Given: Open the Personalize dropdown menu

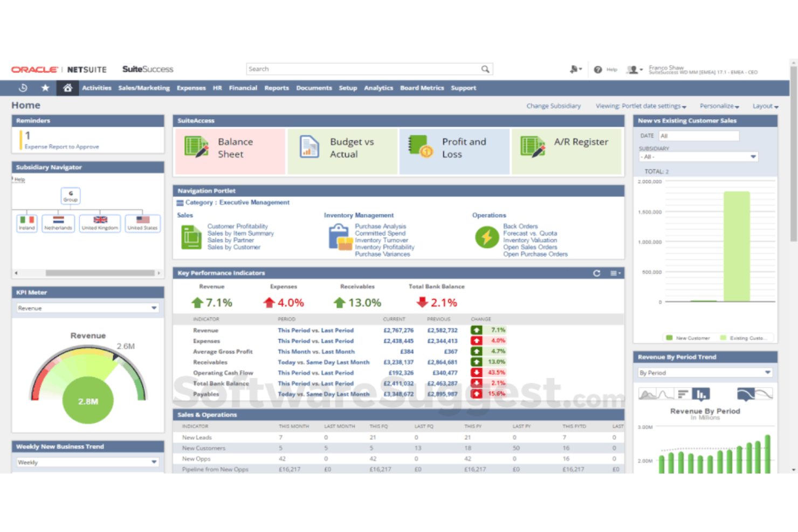Looking at the screenshot, I should [x=719, y=106].
